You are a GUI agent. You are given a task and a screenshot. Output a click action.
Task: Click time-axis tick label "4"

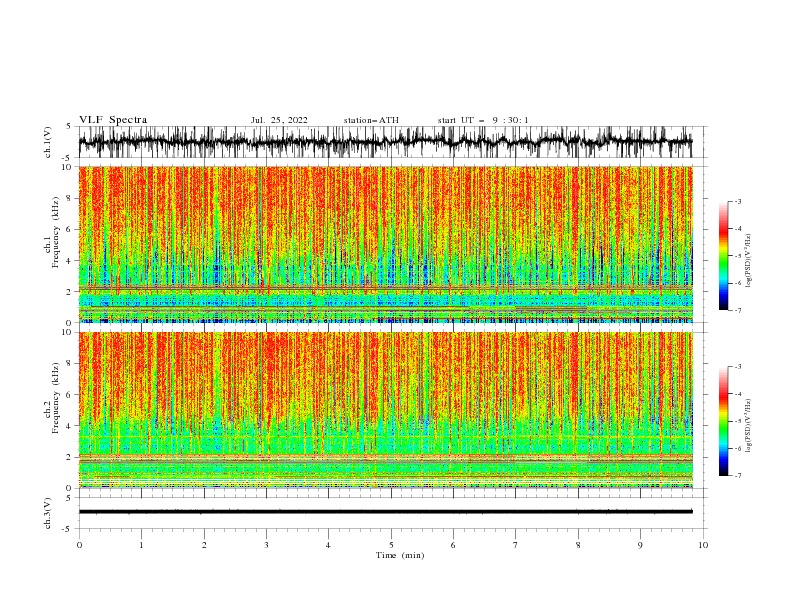328,545
